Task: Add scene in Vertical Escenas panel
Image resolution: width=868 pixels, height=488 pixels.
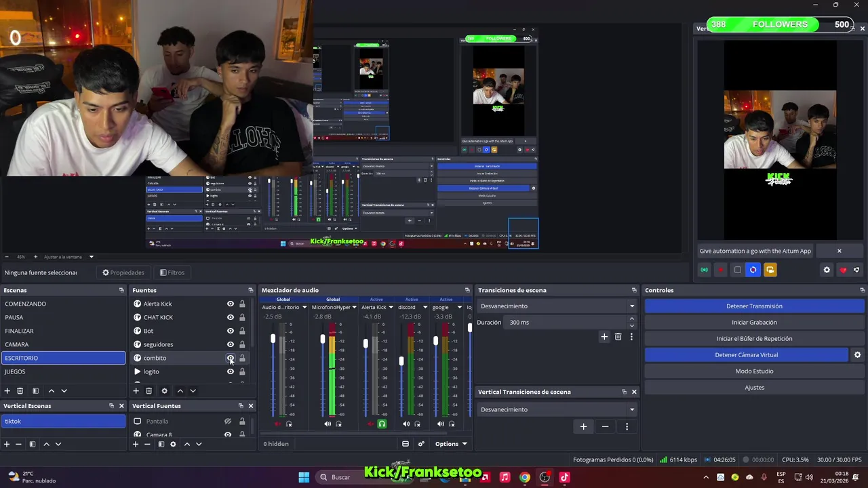Action: (x=7, y=444)
